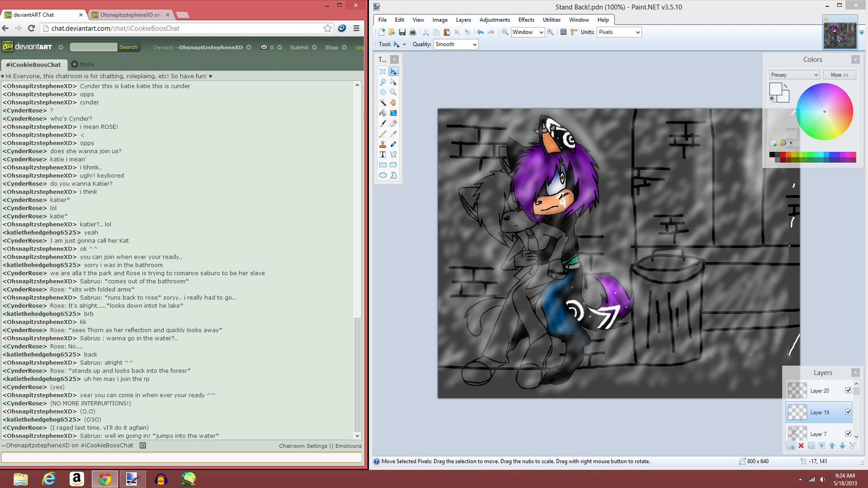Select the Move Selected Pixels tool
This screenshot has height=488, width=868.
click(x=393, y=72)
